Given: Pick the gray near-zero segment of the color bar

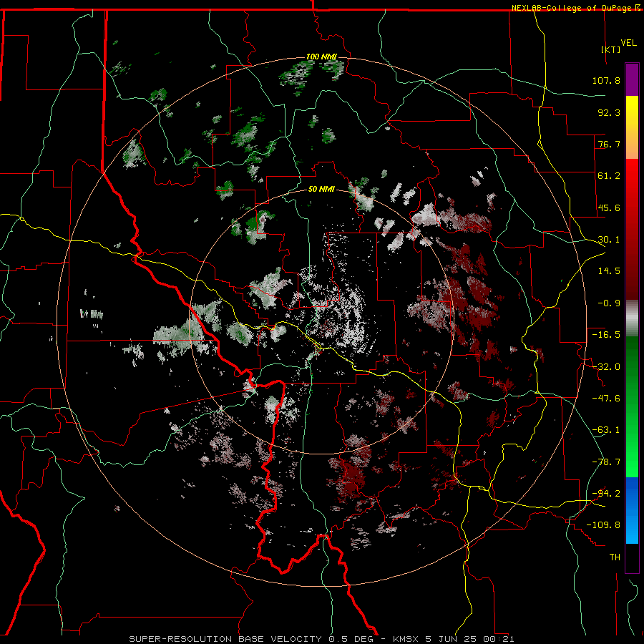Looking at the screenshot, I should pos(632,318).
